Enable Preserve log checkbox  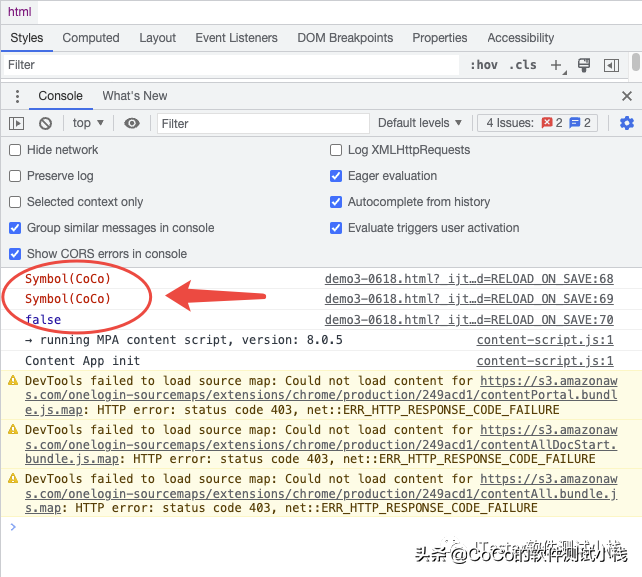(15, 176)
